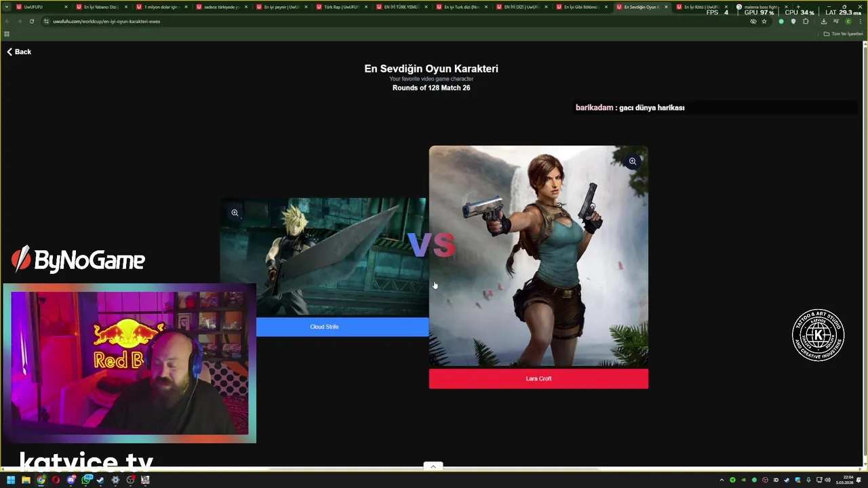Open the NVIDIA tray icon

coord(743,480)
